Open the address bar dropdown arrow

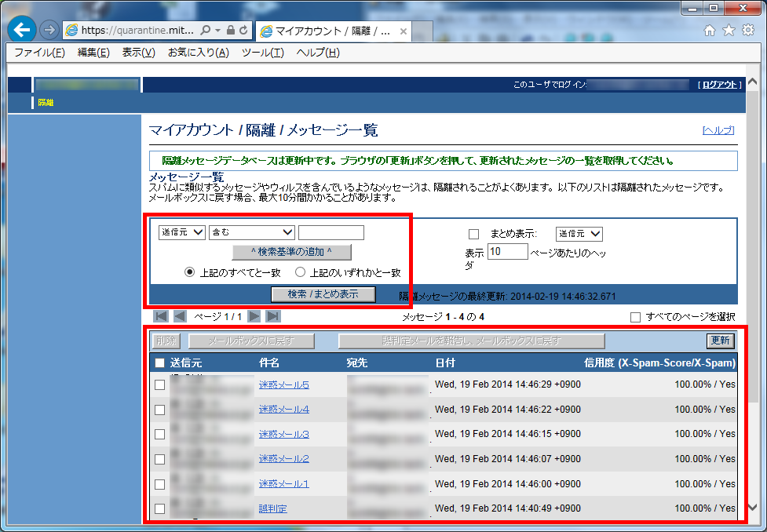pos(218,31)
